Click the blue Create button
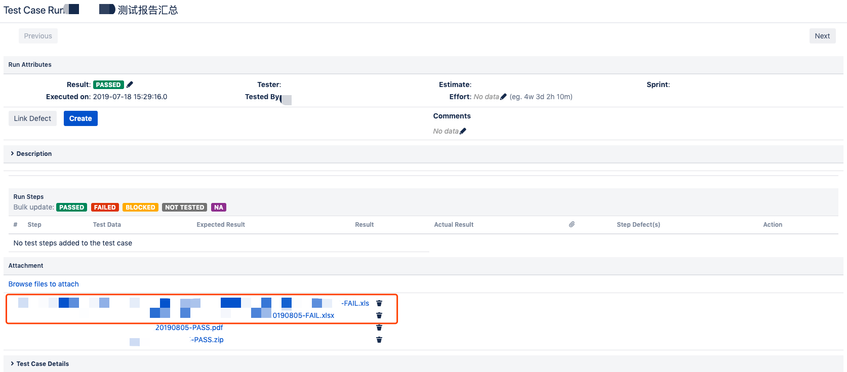847x372 pixels. (x=80, y=118)
